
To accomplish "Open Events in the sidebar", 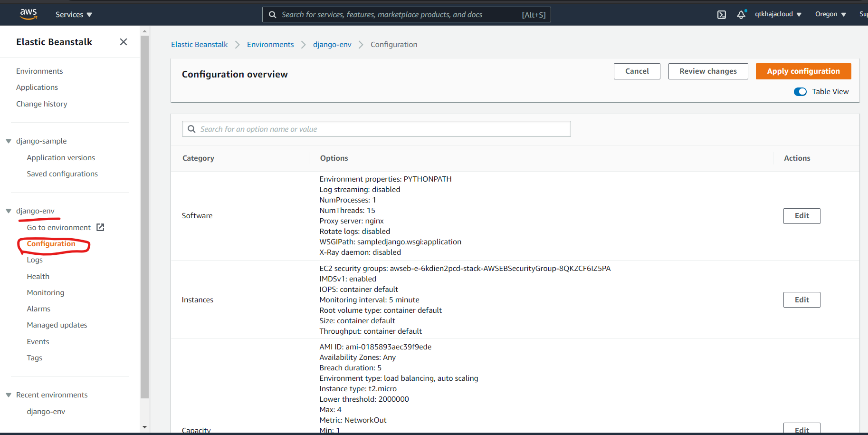I will [38, 342].
